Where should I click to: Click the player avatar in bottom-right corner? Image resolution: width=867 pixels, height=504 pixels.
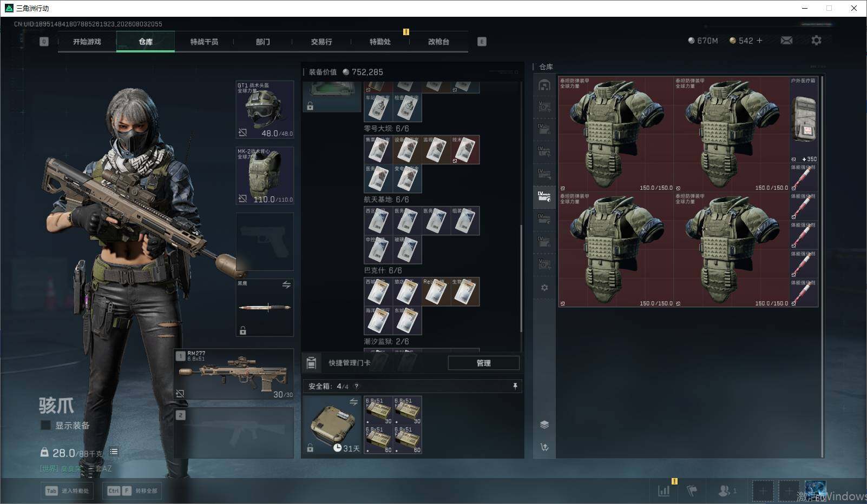pos(815,490)
